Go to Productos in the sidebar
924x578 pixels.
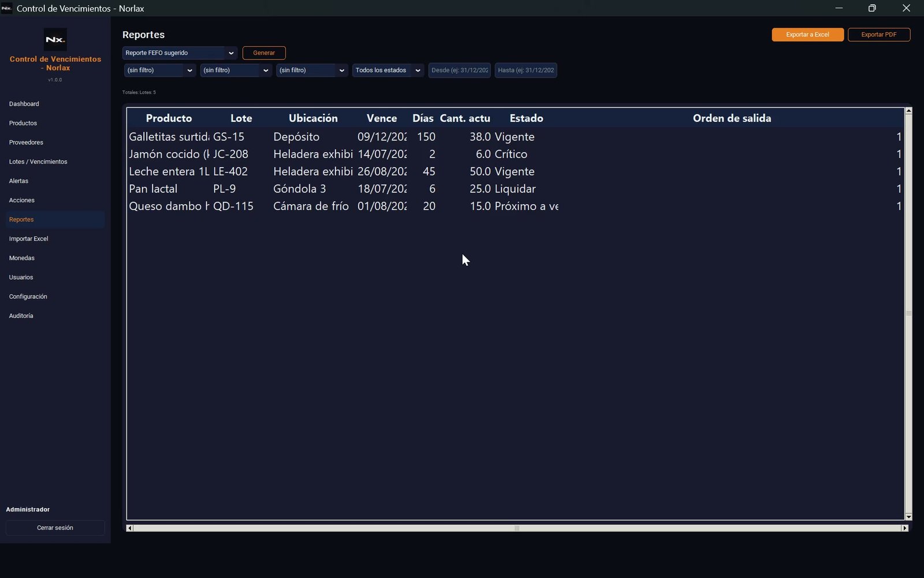point(55,123)
